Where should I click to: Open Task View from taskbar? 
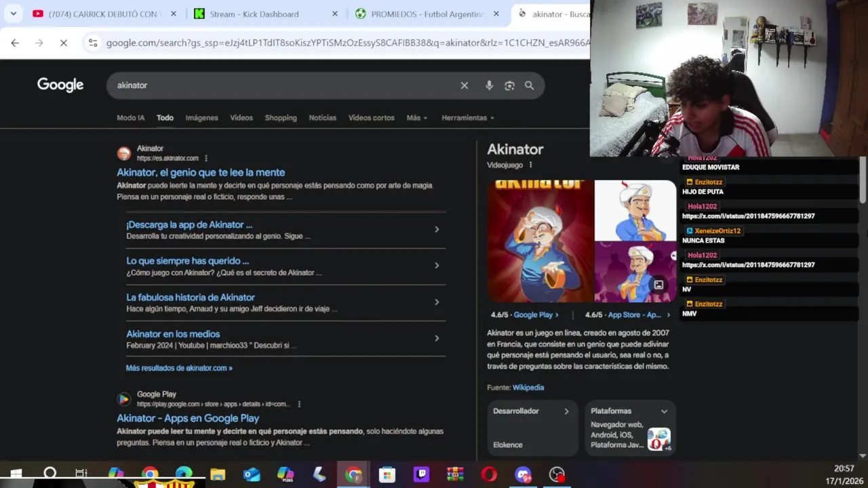[81, 474]
